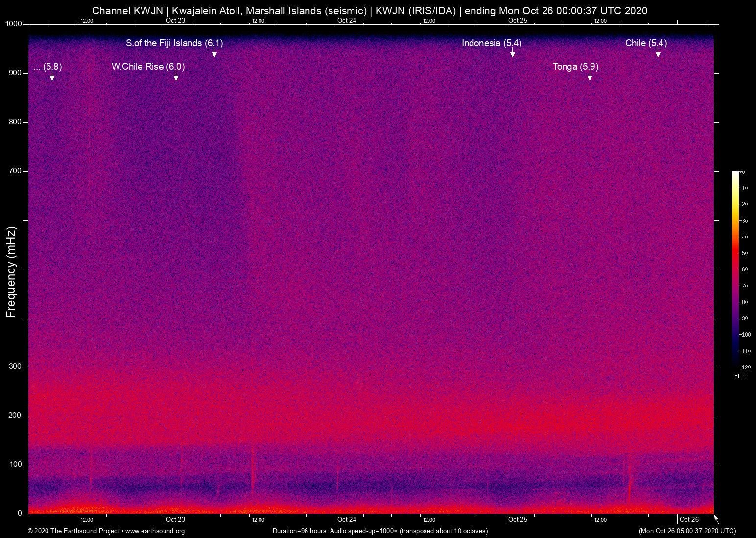Image resolution: width=756 pixels, height=538 pixels.
Task: Click the dBFS color scale bar
Action: (736, 269)
